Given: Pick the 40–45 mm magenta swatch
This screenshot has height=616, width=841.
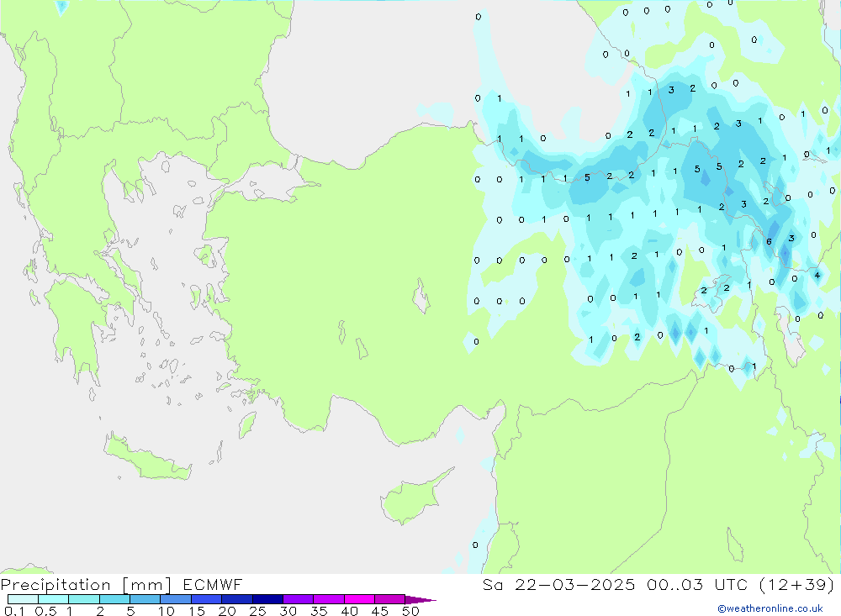Looking at the screenshot, I should [359, 599].
